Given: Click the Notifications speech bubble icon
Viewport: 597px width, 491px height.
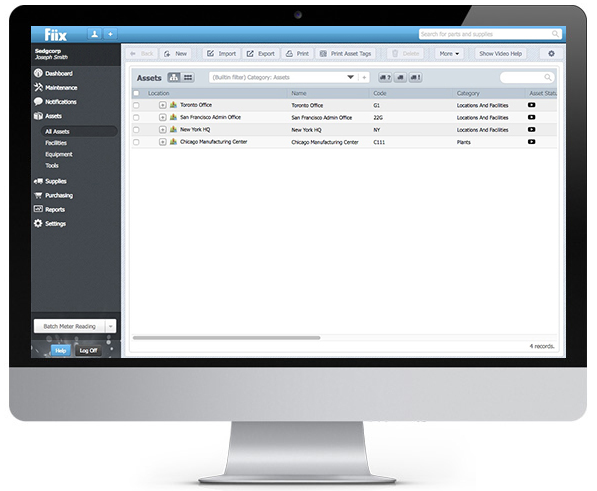Looking at the screenshot, I should [x=38, y=101].
